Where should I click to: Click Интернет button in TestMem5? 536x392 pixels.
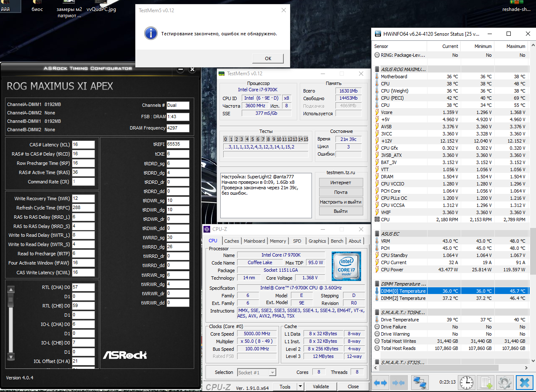coord(341,183)
